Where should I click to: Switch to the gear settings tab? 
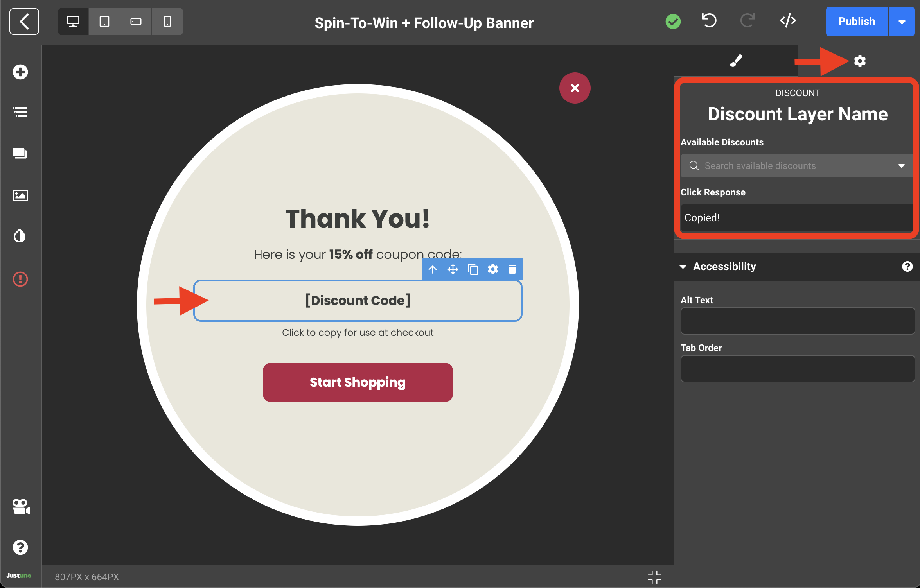point(859,61)
